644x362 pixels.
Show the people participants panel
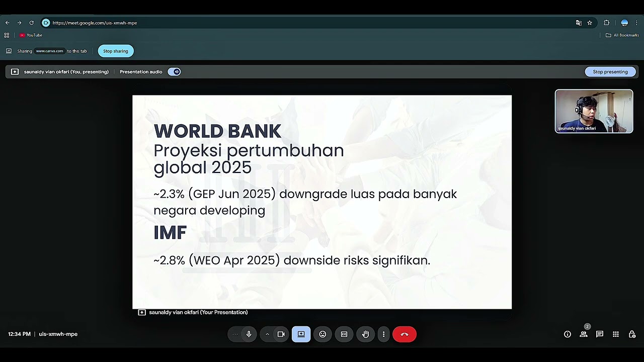pyautogui.click(x=584, y=334)
